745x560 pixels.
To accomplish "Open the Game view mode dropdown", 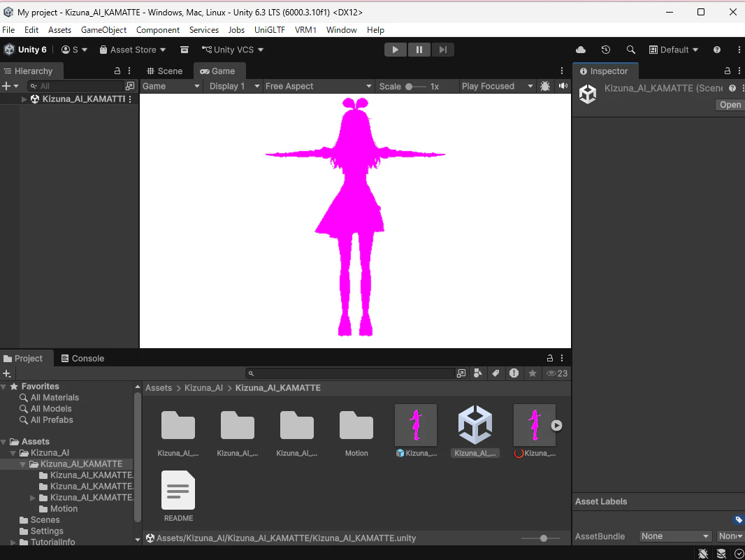I will 171,86.
